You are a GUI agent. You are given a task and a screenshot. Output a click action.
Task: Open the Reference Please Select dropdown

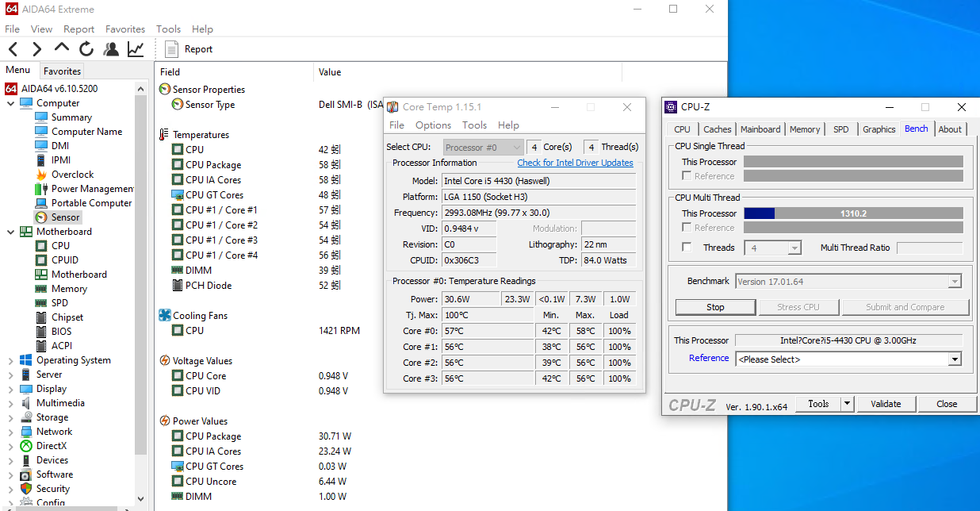pos(848,359)
